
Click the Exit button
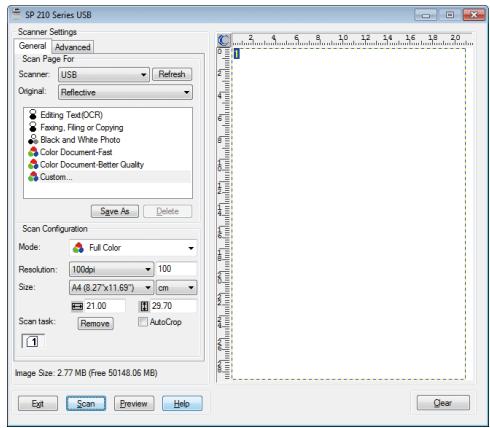click(x=38, y=404)
